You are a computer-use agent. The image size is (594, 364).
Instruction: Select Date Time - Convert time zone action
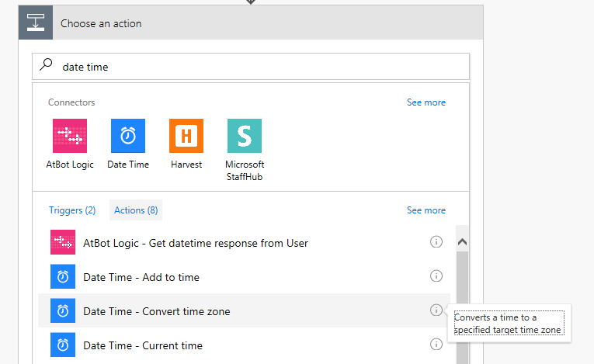[x=244, y=310]
